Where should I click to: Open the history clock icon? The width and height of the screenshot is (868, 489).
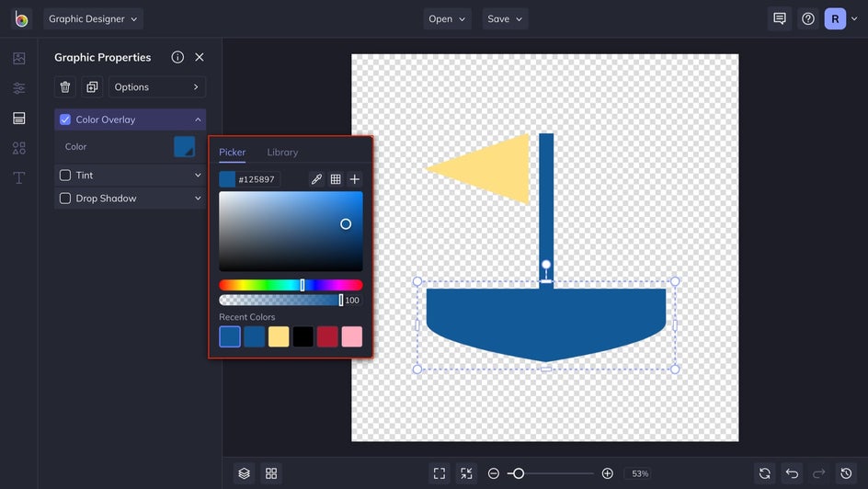846,473
